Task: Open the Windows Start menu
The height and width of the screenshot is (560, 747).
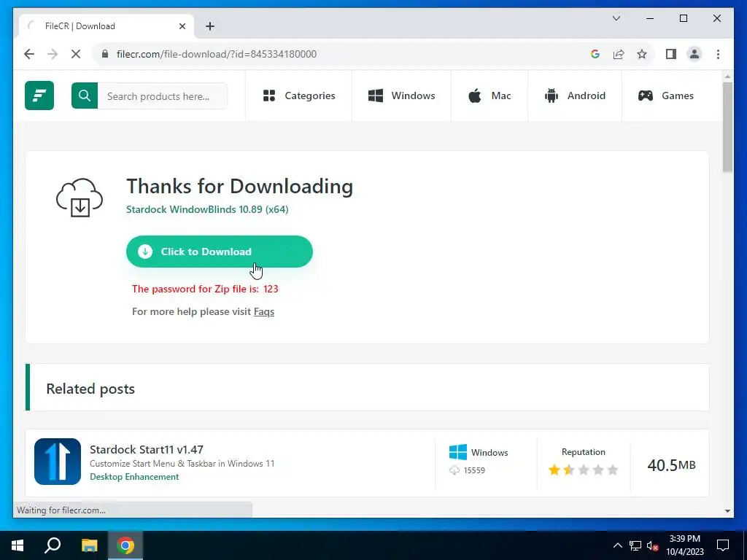Action: [x=18, y=545]
